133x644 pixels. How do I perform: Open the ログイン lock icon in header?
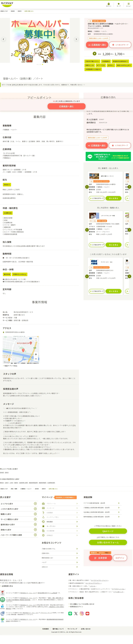[109, 5]
